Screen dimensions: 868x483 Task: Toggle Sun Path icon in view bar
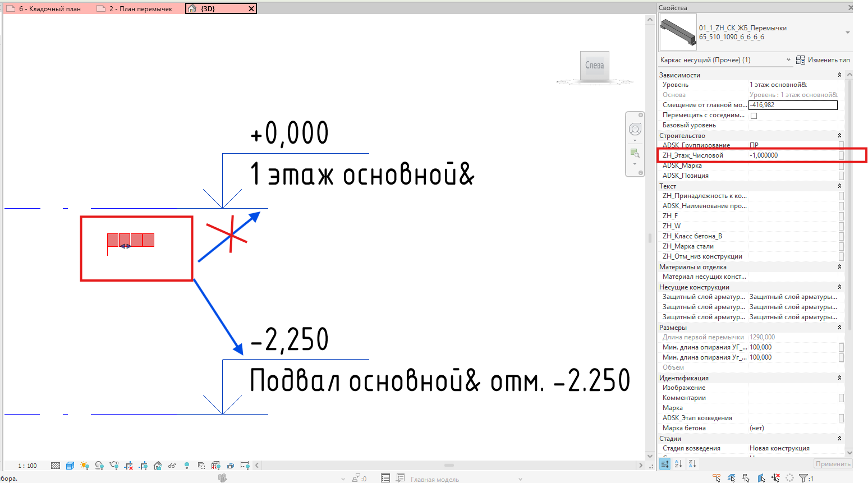85,466
